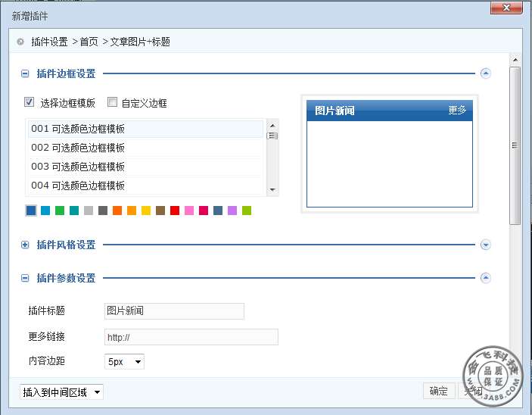Collapse 插件边框设置 with the minus icon

pyautogui.click(x=25, y=74)
